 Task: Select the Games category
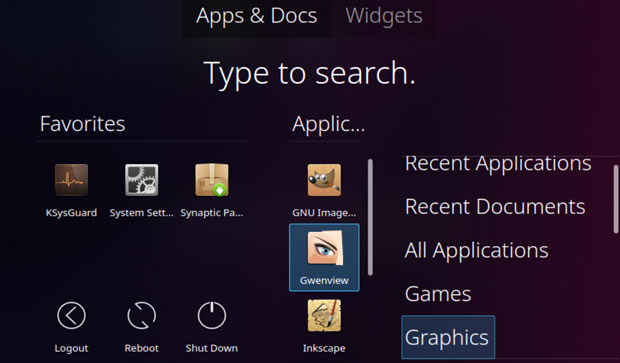click(438, 294)
